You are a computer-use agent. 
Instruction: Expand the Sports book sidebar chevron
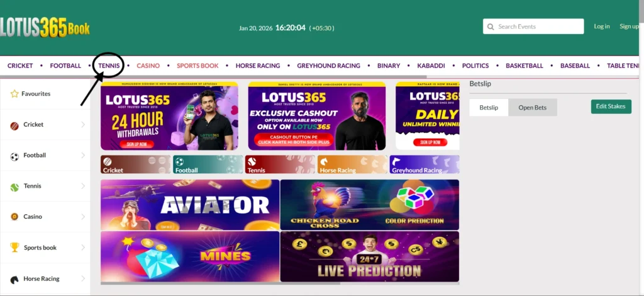(x=83, y=248)
